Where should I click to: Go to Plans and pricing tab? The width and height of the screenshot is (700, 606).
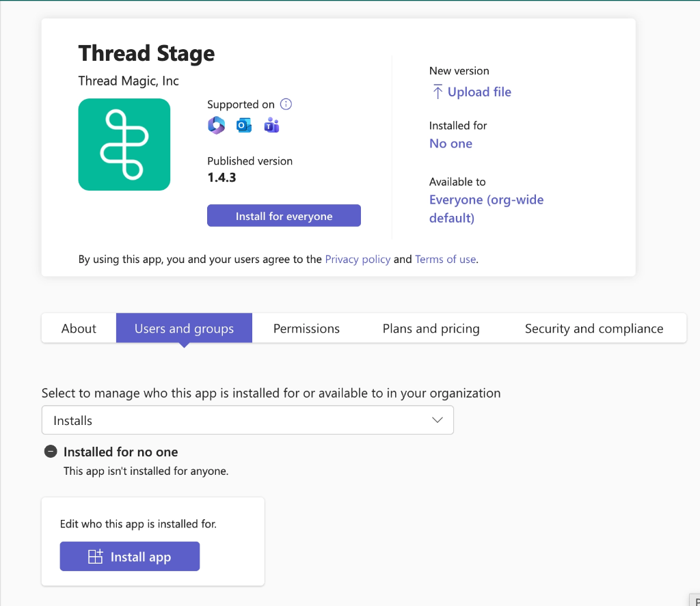[431, 329]
